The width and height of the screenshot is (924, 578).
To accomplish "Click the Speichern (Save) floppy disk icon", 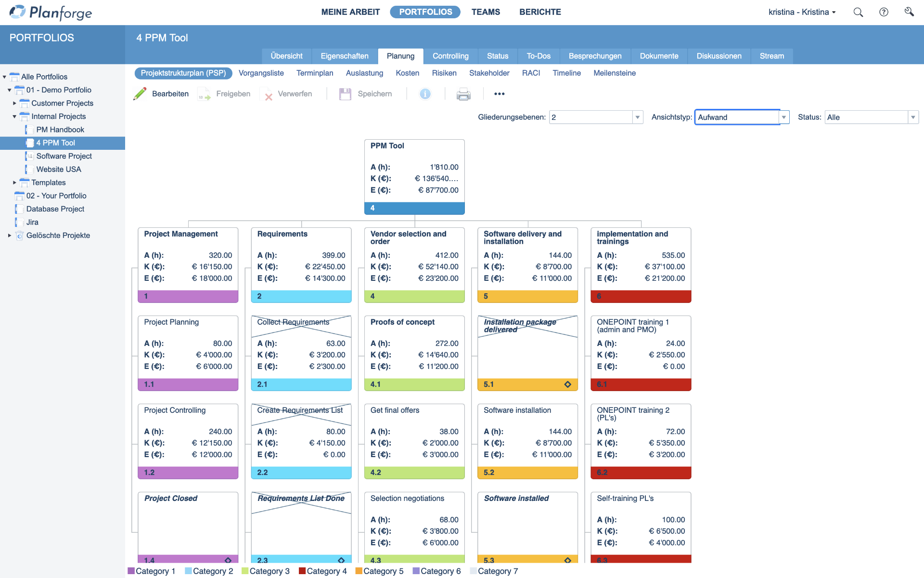I will coord(345,94).
